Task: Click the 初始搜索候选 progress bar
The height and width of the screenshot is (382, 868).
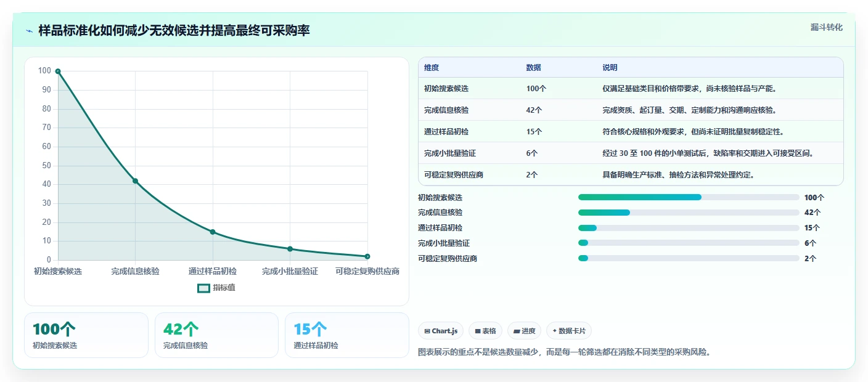Action: (689, 197)
